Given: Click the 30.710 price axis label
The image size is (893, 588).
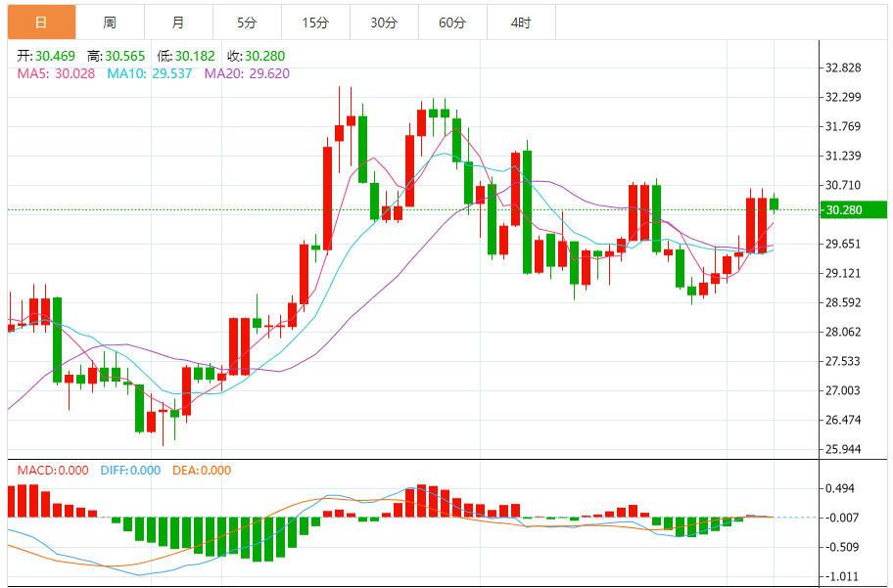Looking at the screenshot, I should [843, 185].
